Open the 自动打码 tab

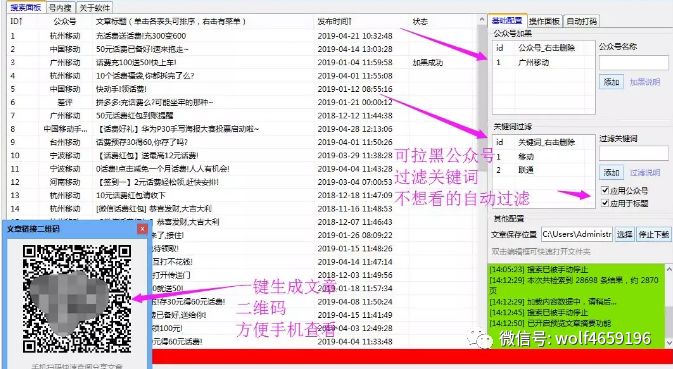(x=581, y=21)
